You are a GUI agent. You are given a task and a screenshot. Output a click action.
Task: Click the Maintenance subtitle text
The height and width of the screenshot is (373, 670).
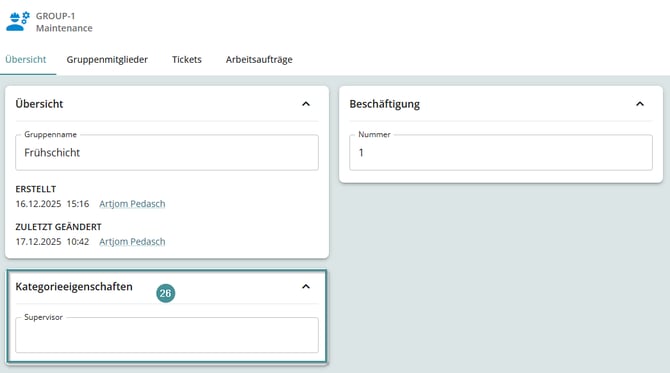click(x=64, y=28)
